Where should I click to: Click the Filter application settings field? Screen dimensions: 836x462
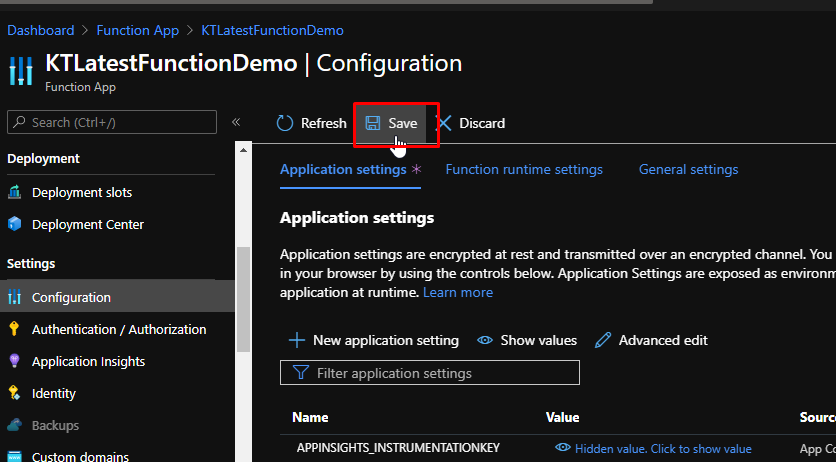tap(430, 372)
